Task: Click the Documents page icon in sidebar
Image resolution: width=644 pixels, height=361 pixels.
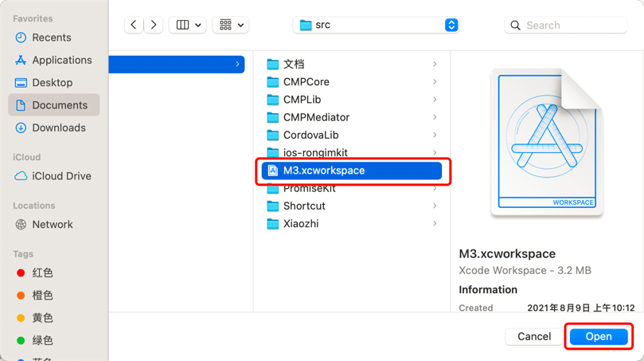Action: (x=21, y=105)
